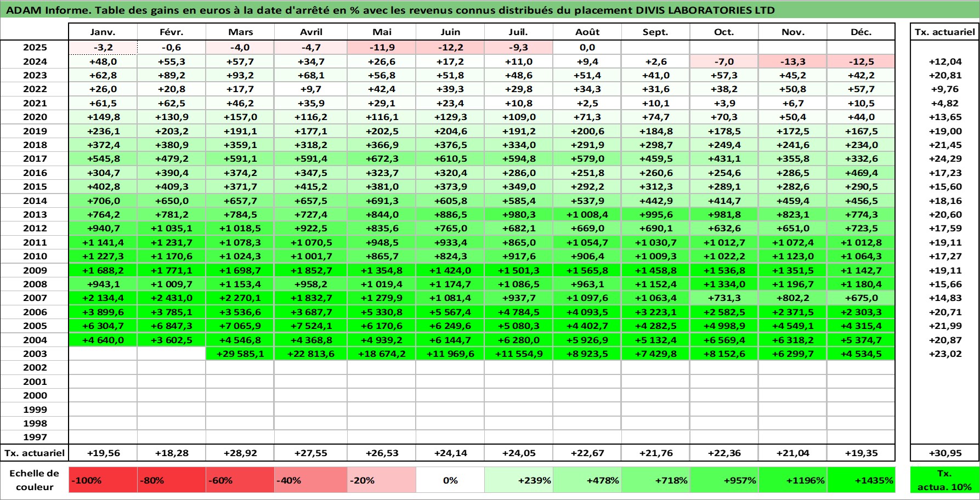980x500 pixels.
Task: Select the 'Sept.' column header
Action: [655, 32]
